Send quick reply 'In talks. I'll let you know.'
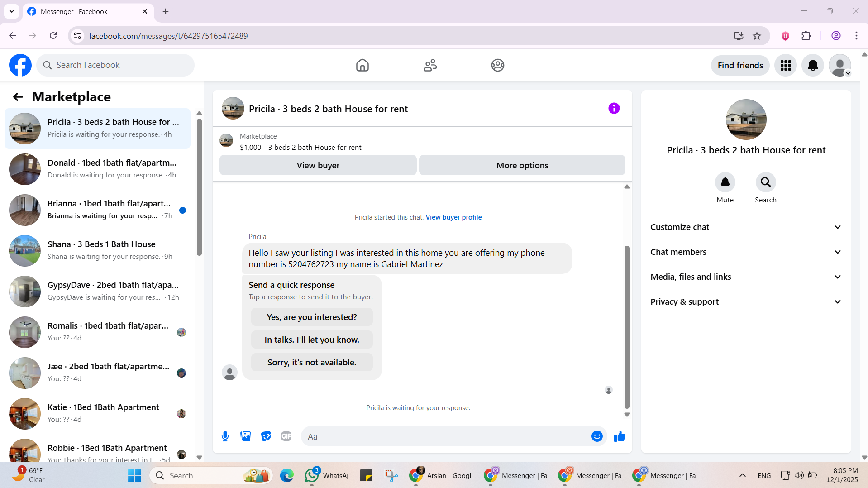868x488 pixels. point(312,340)
